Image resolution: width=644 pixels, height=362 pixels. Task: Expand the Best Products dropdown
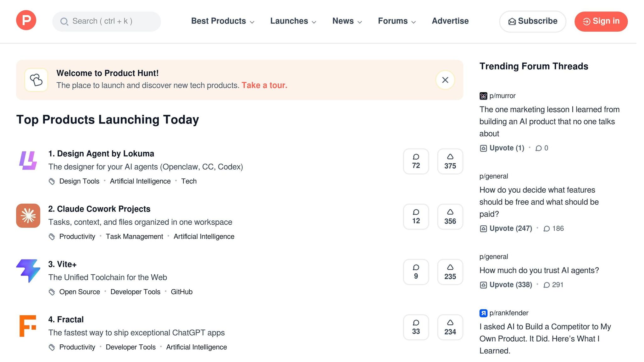pyautogui.click(x=223, y=21)
